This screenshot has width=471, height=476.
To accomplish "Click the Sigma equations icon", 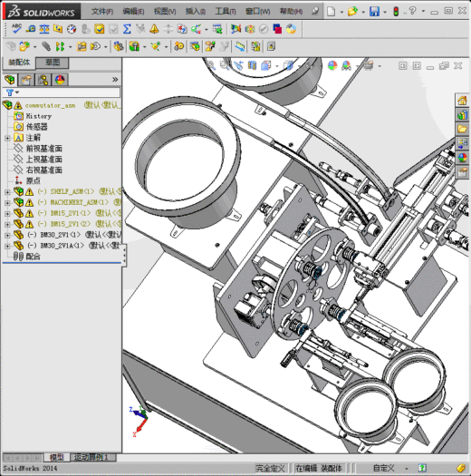I will (x=127, y=29).
